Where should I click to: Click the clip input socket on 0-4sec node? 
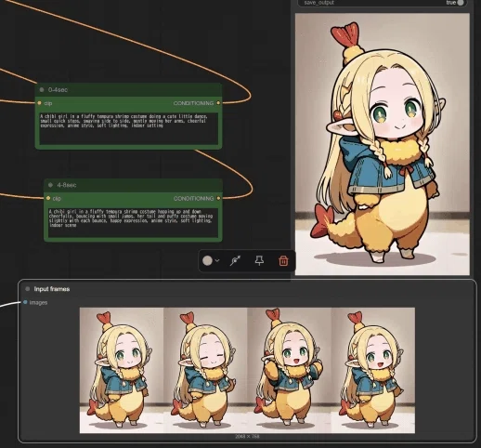[x=39, y=103]
